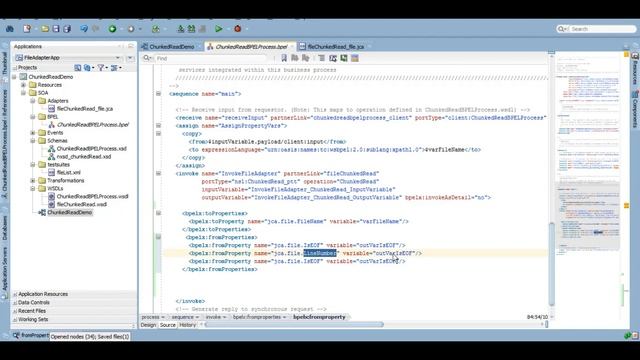Click the editor horizontal scrollbar thumb
640x360 pixels.
pos(295,325)
